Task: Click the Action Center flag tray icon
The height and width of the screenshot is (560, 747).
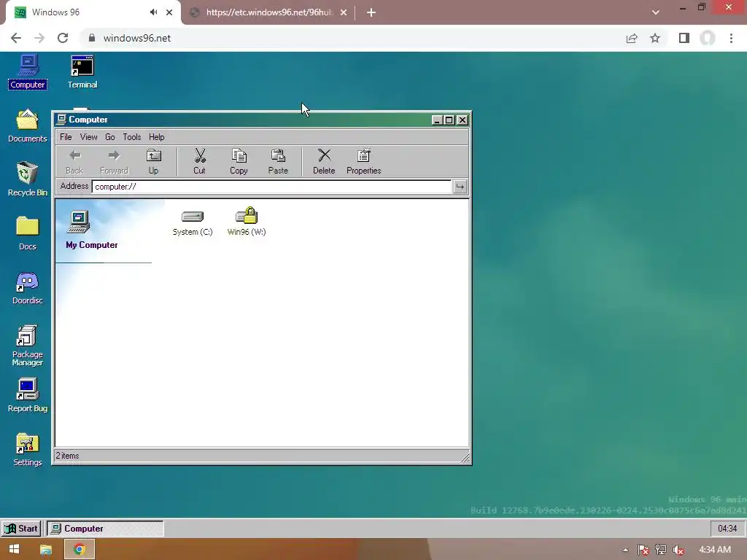Action: click(643, 550)
